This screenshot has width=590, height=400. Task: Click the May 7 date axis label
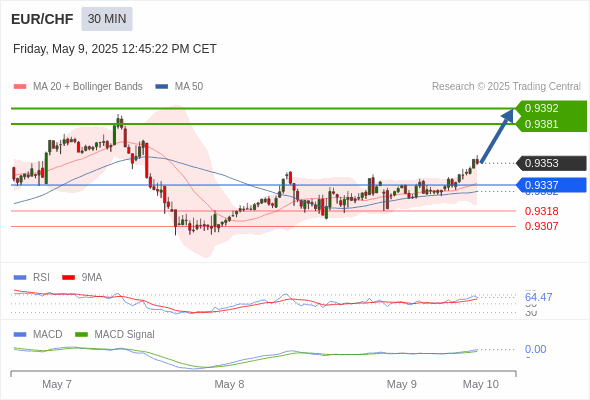click(x=57, y=384)
